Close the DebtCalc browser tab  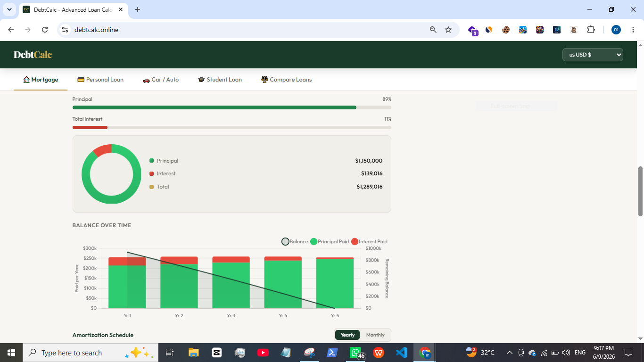click(121, 9)
